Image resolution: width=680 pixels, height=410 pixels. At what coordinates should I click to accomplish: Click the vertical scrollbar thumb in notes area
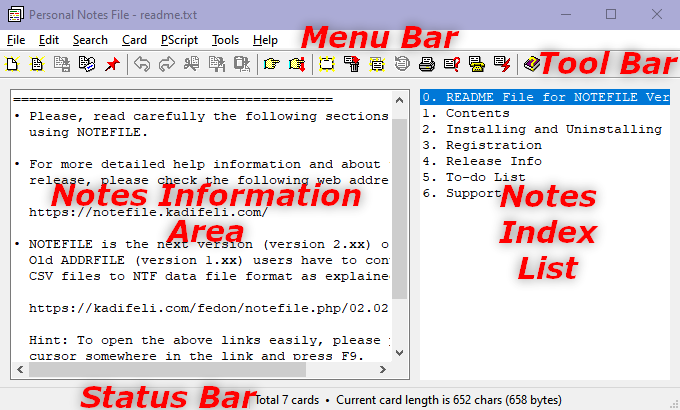(x=399, y=209)
